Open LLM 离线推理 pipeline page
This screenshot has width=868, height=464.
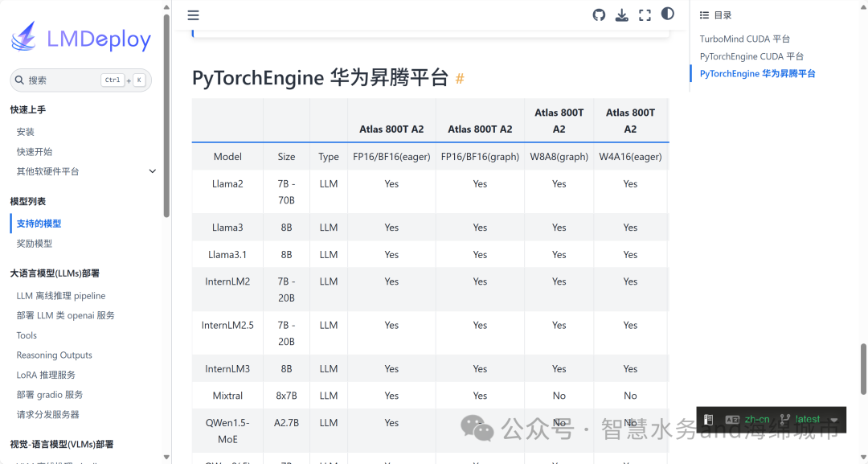tap(61, 296)
